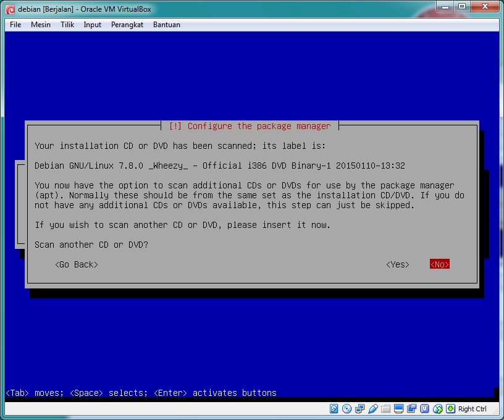The width and height of the screenshot is (504, 420).
Task: Click the video capture status icon
Action: coord(412,409)
